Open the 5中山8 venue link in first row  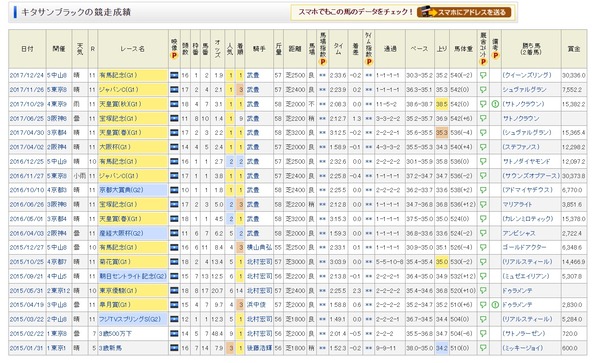click(57, 75)
